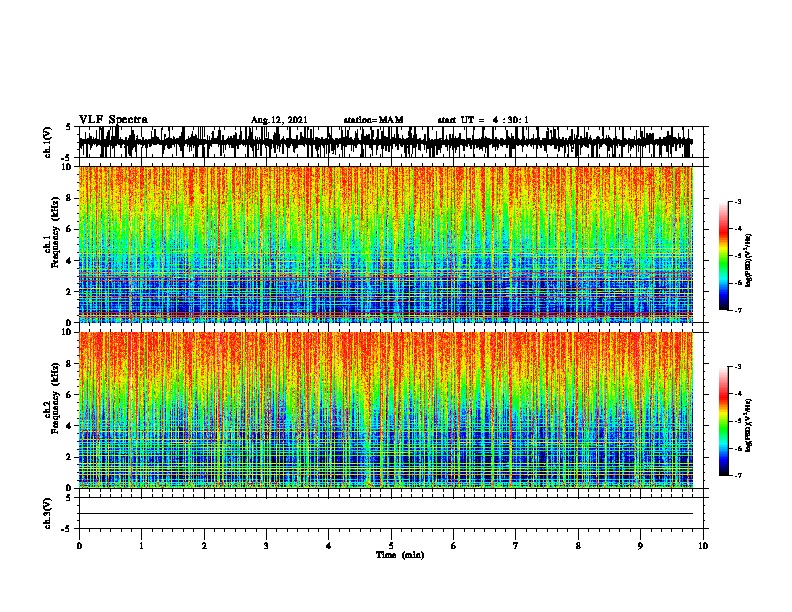Click the date text "Aug.12, 2021"
The width and height of the screenshot is (792, 612).
[x=279, y=120]
